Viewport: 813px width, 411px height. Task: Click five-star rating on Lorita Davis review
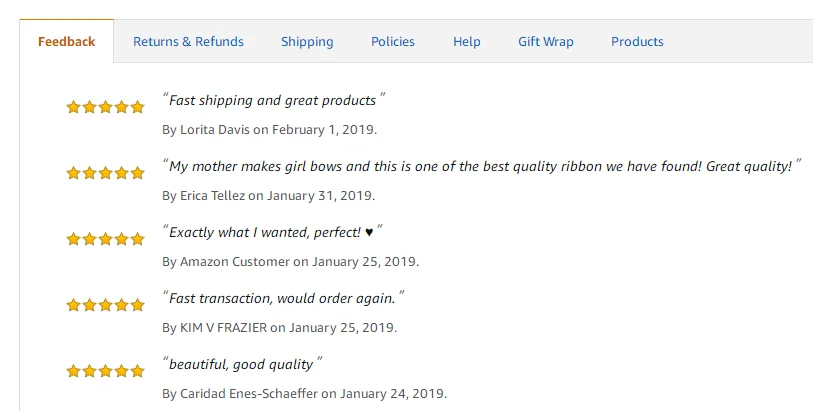(105, 107)
